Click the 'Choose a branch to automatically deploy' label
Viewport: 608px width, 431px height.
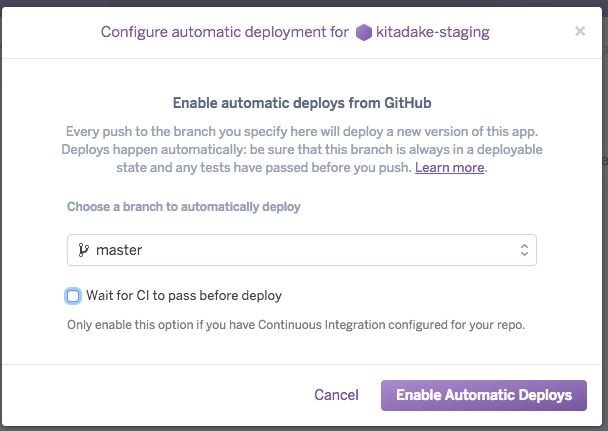pyautogui.click(x=184, y=207)
